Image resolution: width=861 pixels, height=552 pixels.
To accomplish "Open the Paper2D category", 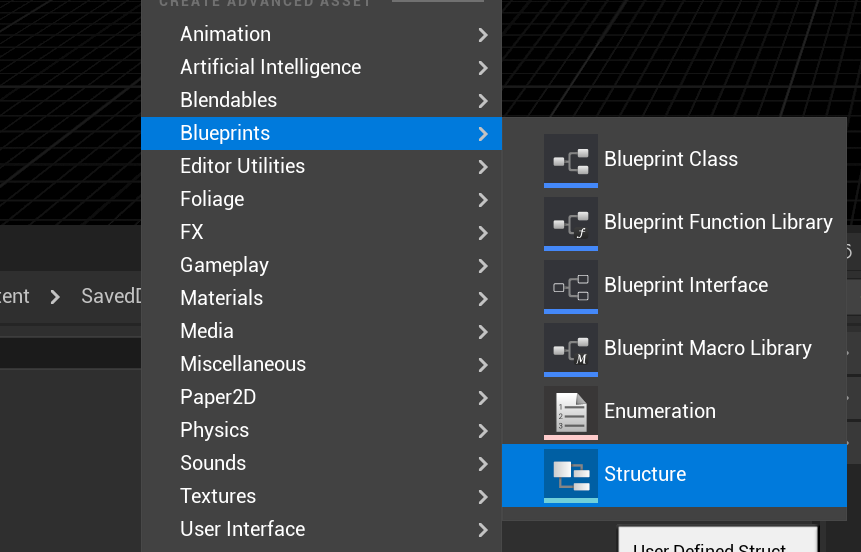I will click(321, 397).
